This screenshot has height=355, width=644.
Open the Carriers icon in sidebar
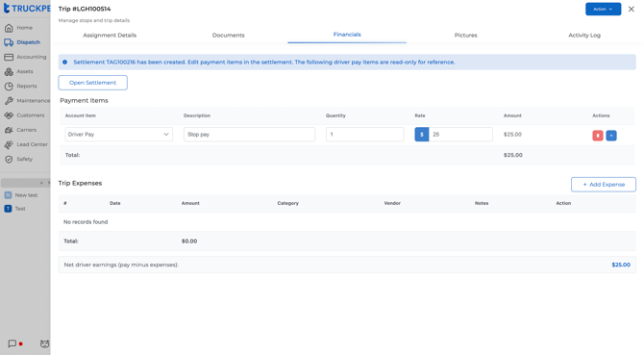9,130
